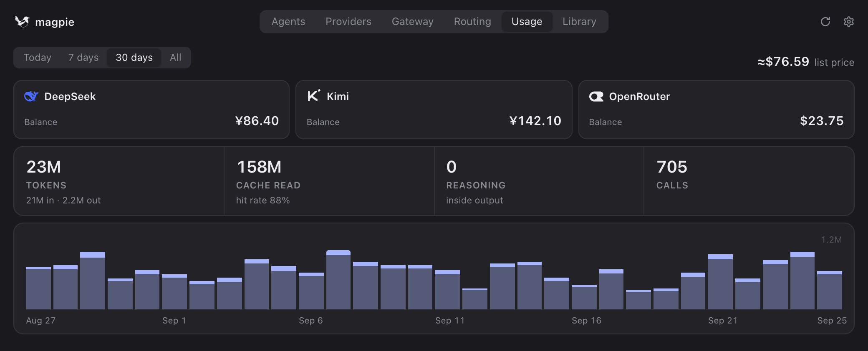Click the Sep 6 bar in chart
This screenshot has height=351, width=868.
pos(311,291)
